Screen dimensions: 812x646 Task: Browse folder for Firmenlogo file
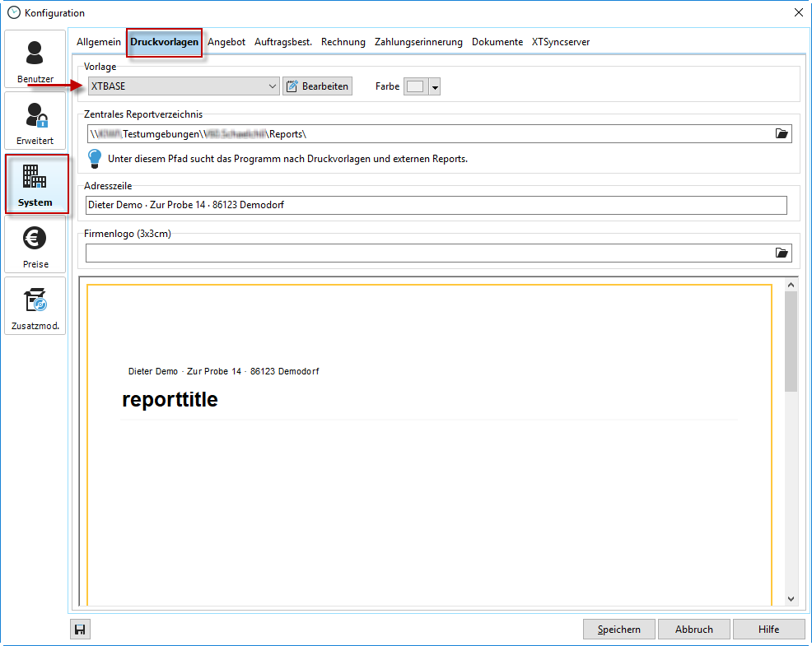pos(782,253)
